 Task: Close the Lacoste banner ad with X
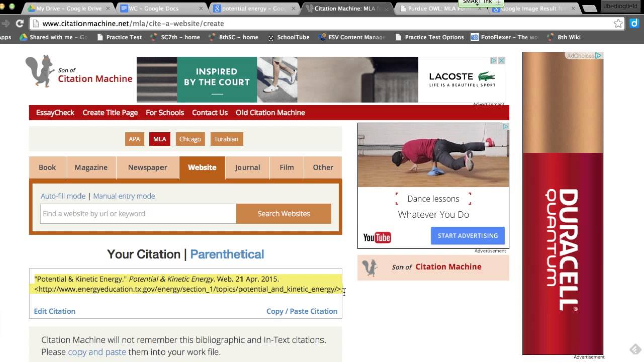point(501,61)
